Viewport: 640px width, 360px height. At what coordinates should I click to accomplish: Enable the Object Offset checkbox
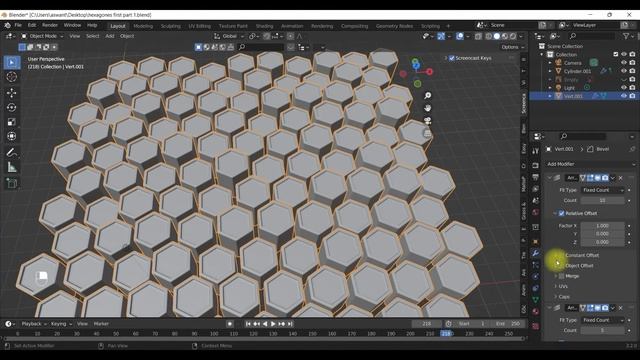coord(561,266)
